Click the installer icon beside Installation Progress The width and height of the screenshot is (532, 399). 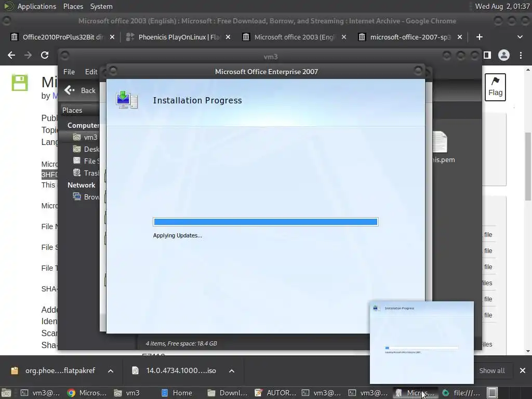127,100
